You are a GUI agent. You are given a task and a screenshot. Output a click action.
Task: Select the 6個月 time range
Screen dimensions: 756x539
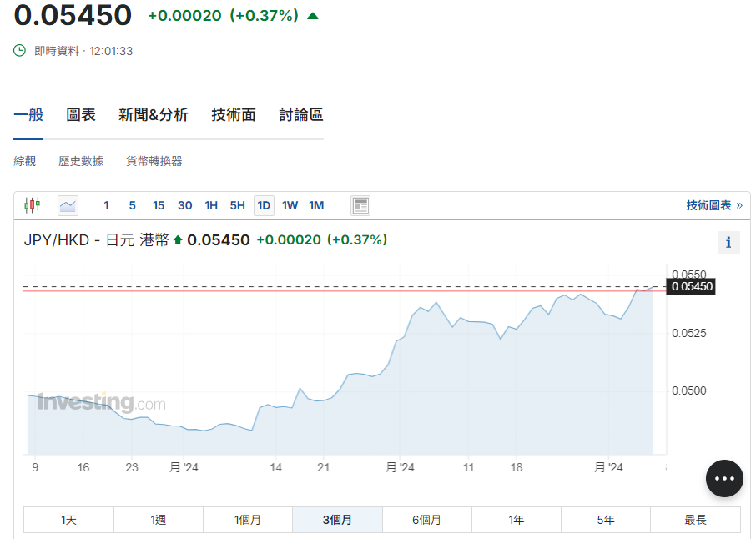426,520
